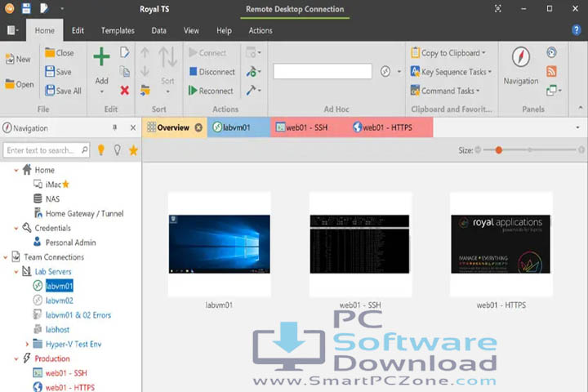Move item down with the down arrow
This screenshot has height=392, width=588.
tap(145, 71)
